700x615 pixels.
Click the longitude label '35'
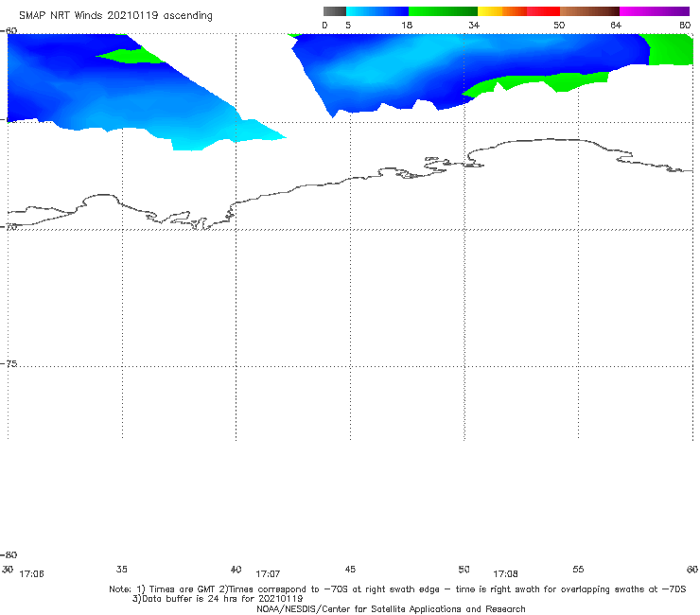pyautogui.click(x=121, y=569)
